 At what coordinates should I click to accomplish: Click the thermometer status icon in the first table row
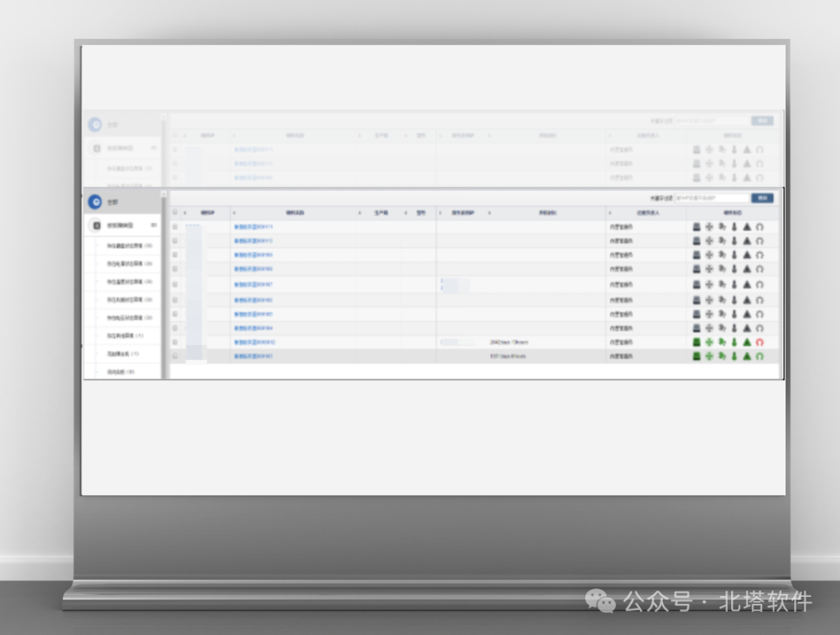point(734,227)
